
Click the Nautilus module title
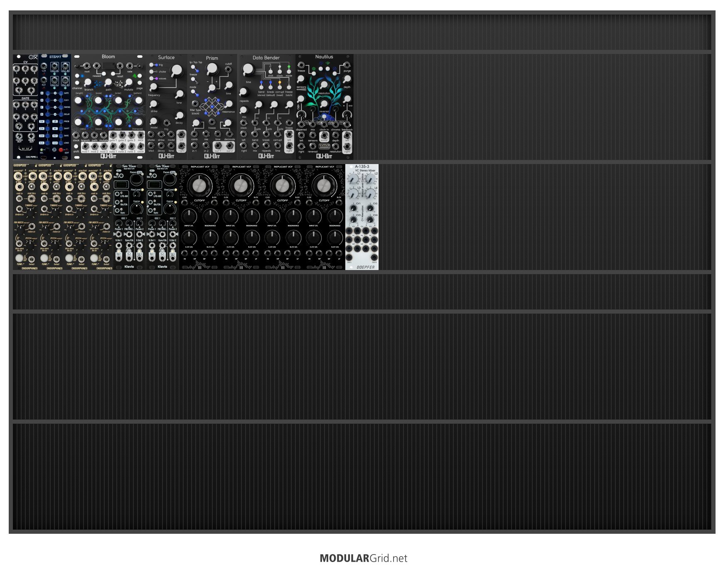point(324,56)
